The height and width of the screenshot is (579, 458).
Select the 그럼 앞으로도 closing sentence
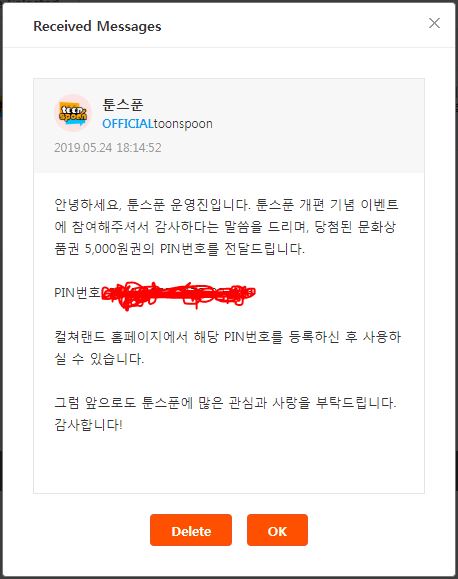[225, 402]
